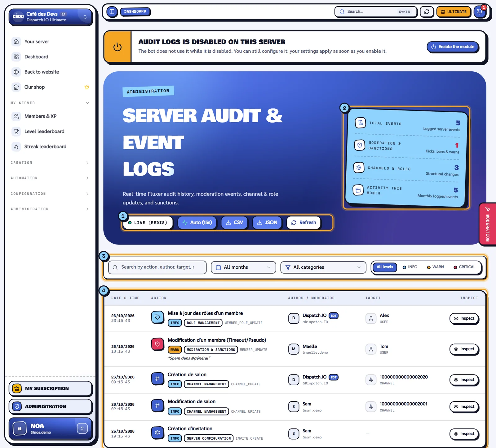Image resolution: width=496 pixels, height=448 pixels.
Task: Click the crown icon on My Subscription
Action: pyautogui.click(x=17, y=388)
